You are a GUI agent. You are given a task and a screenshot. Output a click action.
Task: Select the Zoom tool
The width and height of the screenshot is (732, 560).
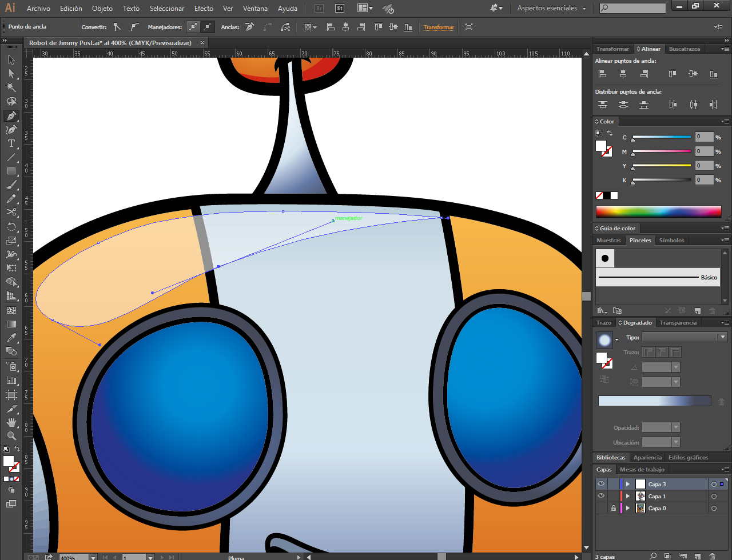[11, 436]
